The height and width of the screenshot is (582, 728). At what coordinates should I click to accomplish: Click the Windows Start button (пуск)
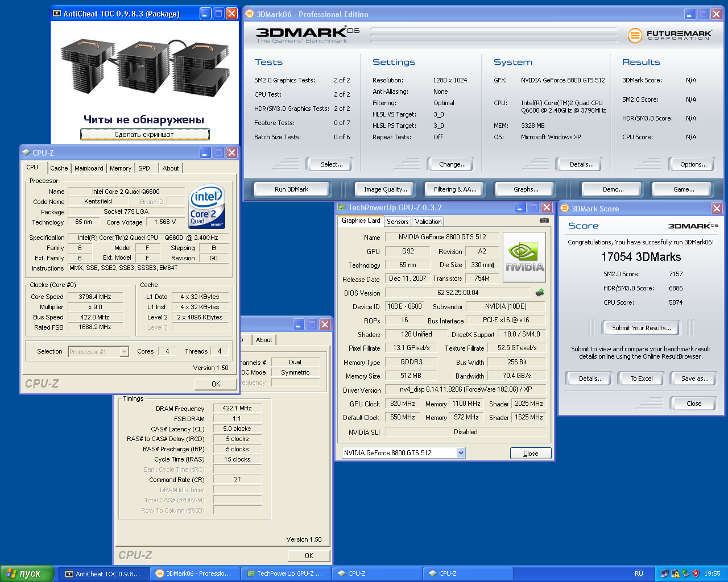(27, 573)
